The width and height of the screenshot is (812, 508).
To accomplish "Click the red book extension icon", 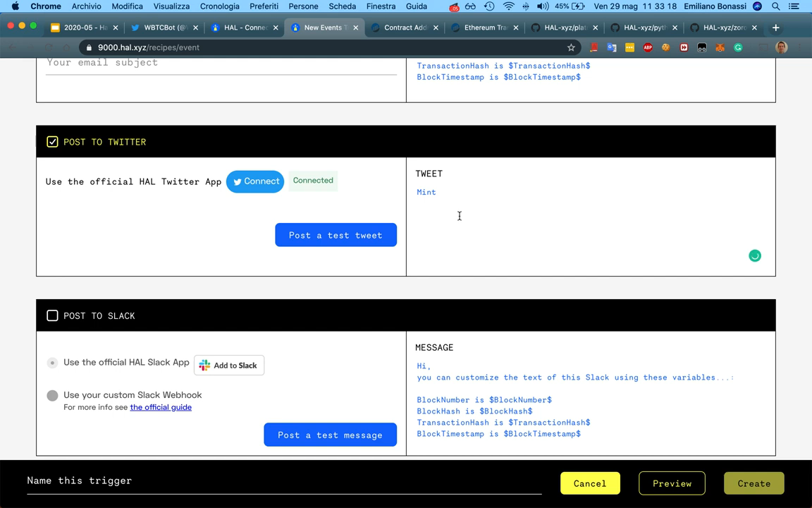I will [x=593, y=48].
